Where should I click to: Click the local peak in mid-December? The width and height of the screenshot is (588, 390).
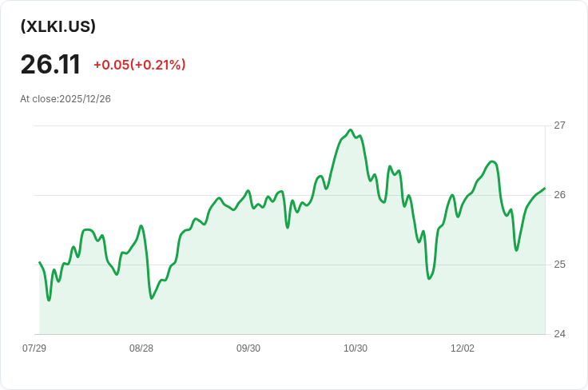[x=492, y=161]
